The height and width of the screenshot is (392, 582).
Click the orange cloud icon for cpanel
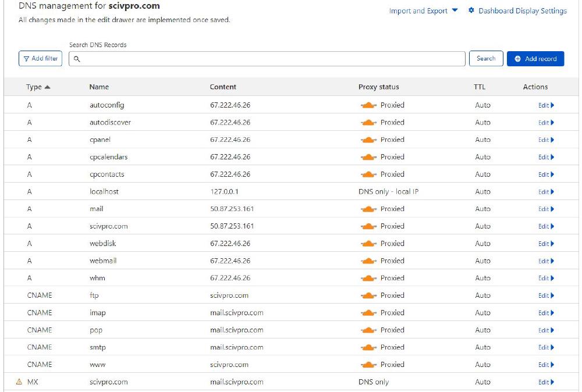pyautogui.click(x=368, y=140)
